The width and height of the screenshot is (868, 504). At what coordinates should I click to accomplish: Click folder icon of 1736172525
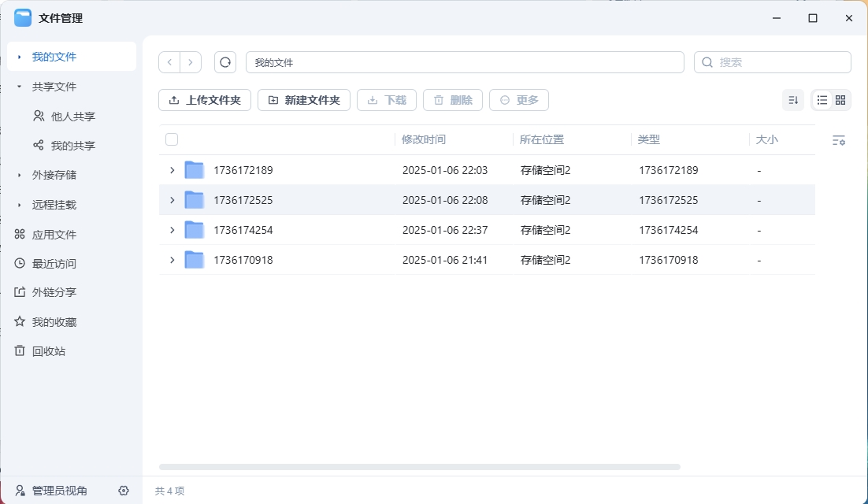coord(195,200)
